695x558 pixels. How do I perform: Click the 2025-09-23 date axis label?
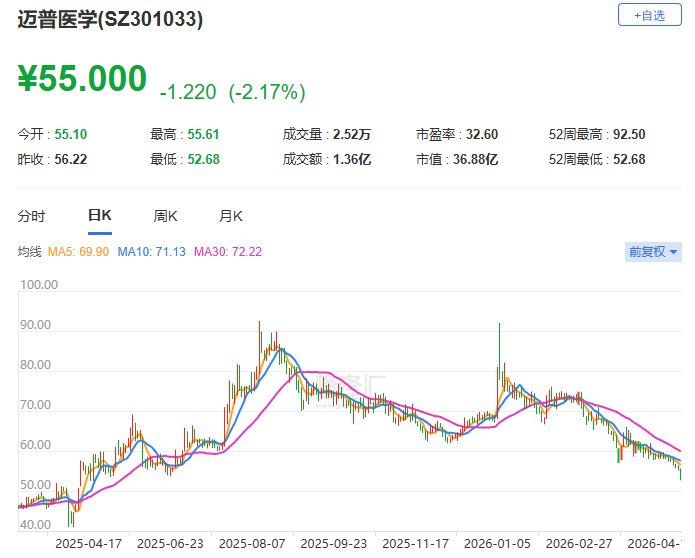click(x=334, y=543)
